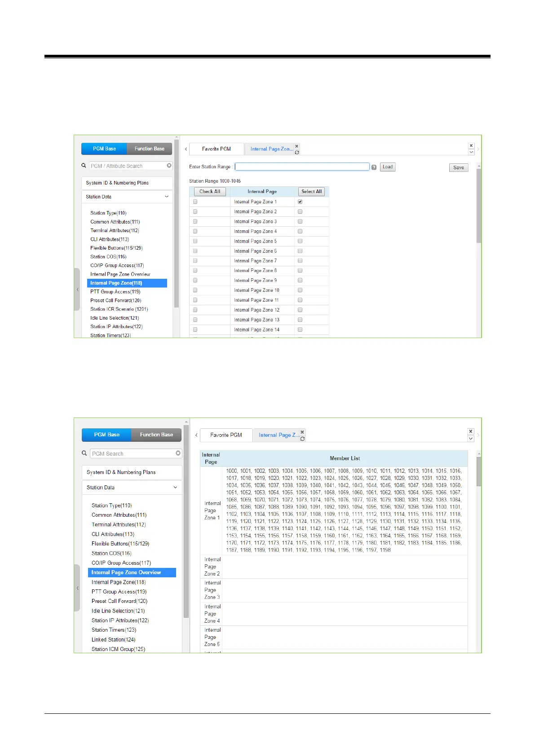Select Station ICR Scenario (1201) in sidebar
The height and width of the screenshot is (756, 535).
pyautogui.click(x=119, y=309)
